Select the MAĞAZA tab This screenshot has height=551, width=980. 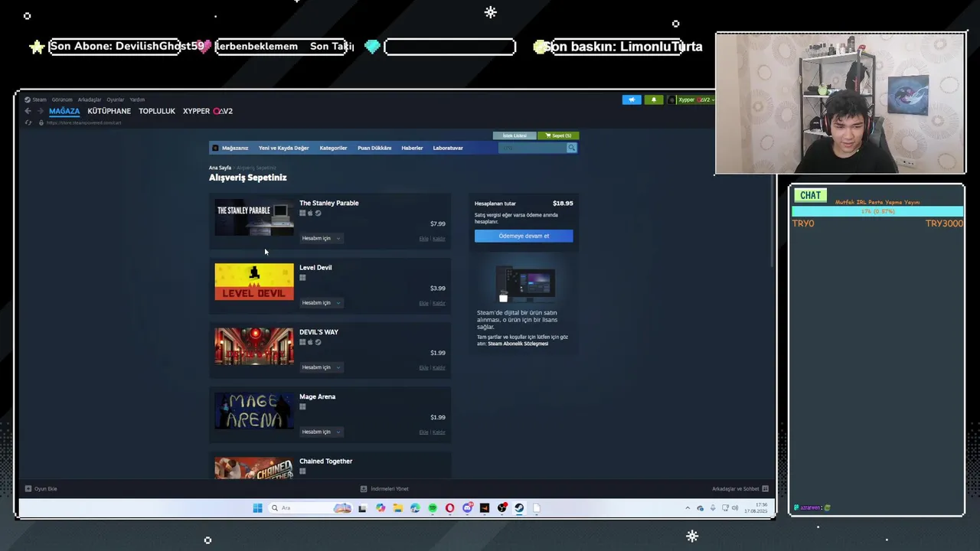tap(64, 111)
